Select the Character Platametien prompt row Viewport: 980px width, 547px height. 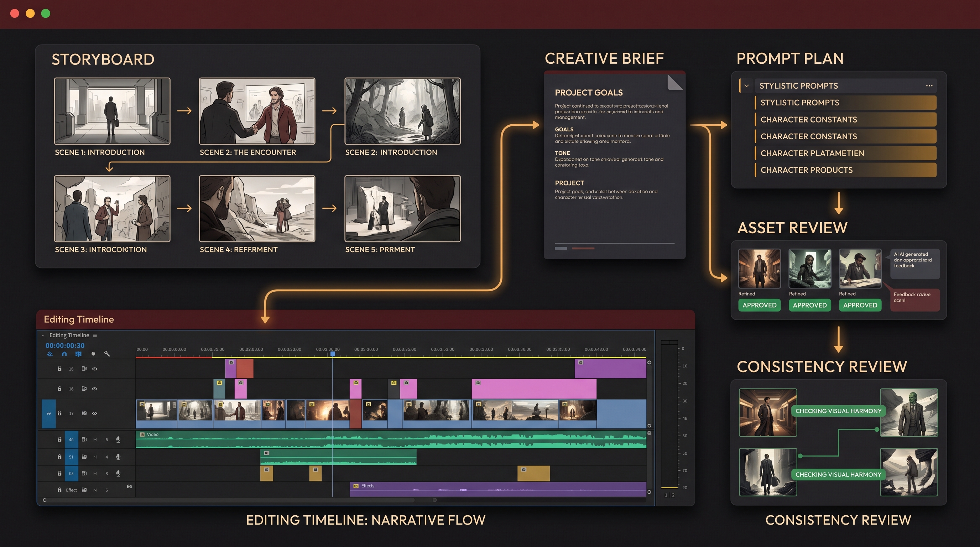845,153
